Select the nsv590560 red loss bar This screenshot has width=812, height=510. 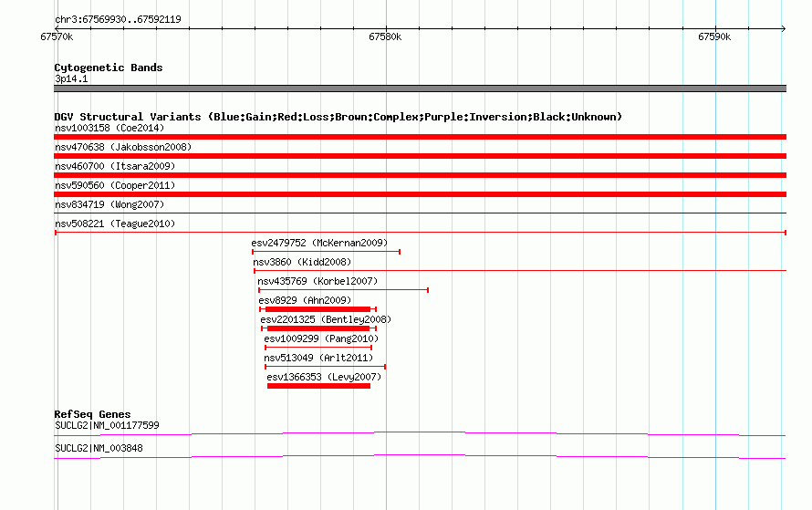pos(420,194)
